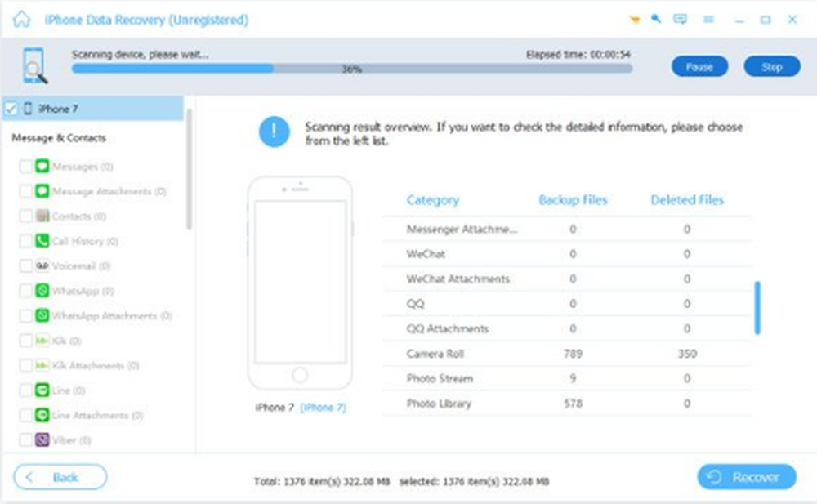Check the WhatsApp Attachments checkbox
Image resolution: width=817 pixels, height=504 pixels.
[25, 315]
